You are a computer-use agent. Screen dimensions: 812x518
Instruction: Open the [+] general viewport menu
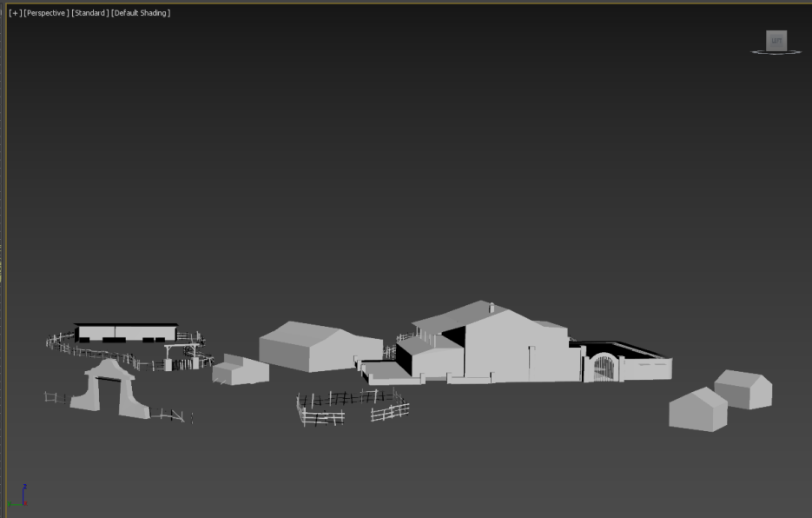15,13
